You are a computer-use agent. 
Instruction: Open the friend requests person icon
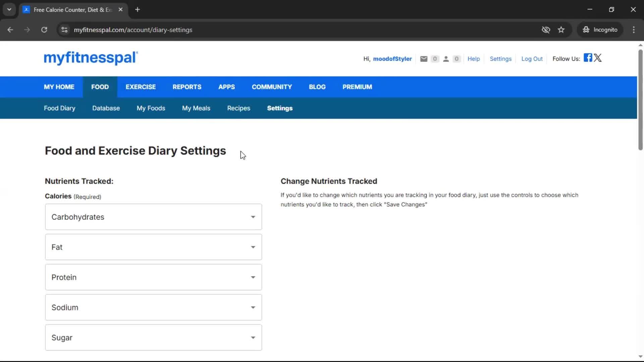446,59
